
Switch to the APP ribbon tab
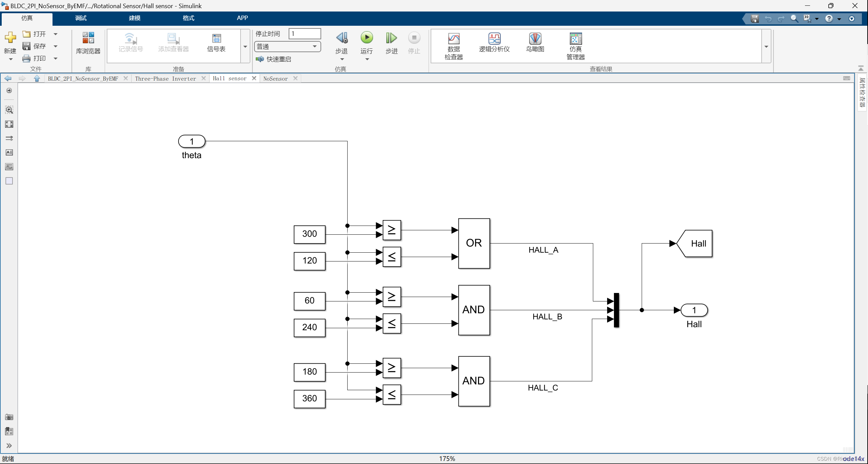click(x=242, y=18)
